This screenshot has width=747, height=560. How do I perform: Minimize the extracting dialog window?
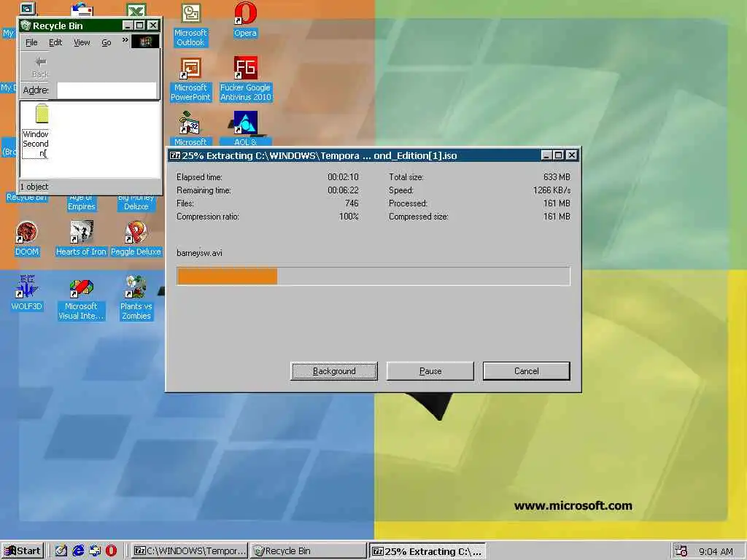click(x=546, y=155)
